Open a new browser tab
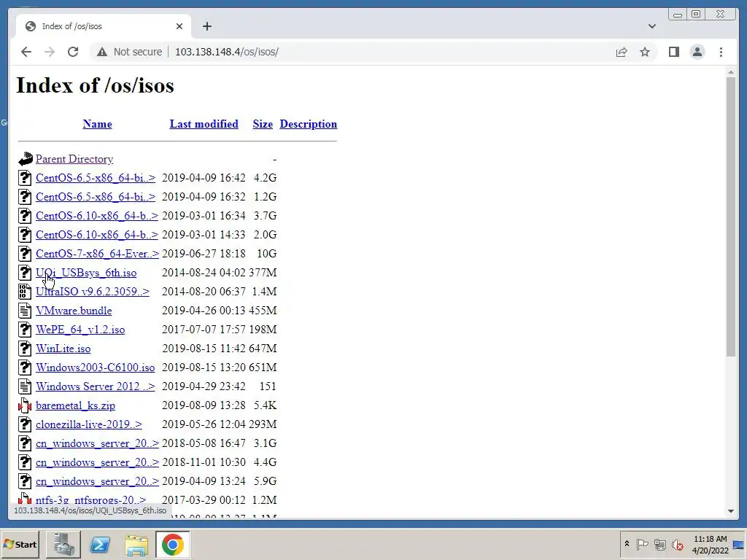The image size is (747, 560). click(206, 26)
